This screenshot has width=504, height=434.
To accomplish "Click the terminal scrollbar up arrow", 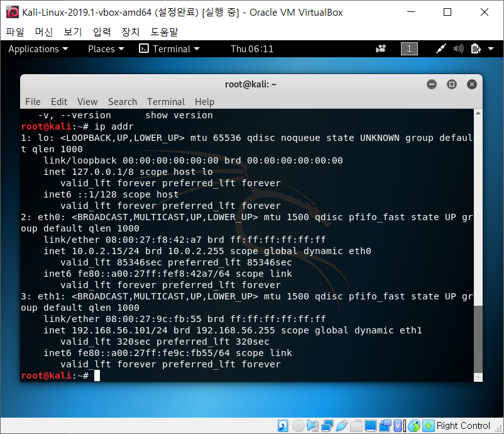I will pyautogui.click(x=478, y=113).
